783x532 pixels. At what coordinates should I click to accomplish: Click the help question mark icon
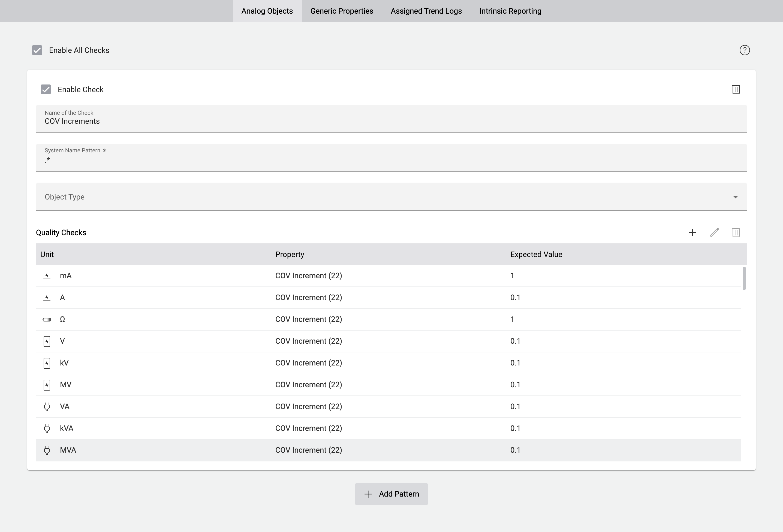point(744,50)
